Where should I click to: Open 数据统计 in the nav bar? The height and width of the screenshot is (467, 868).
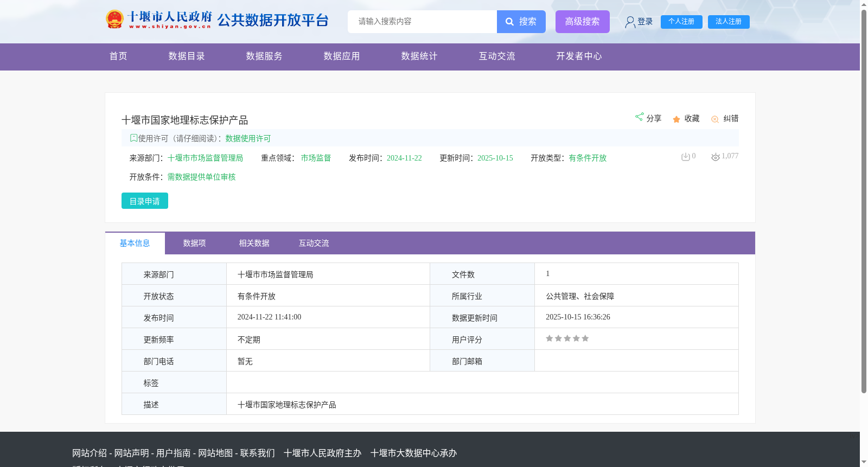[419, 56]
